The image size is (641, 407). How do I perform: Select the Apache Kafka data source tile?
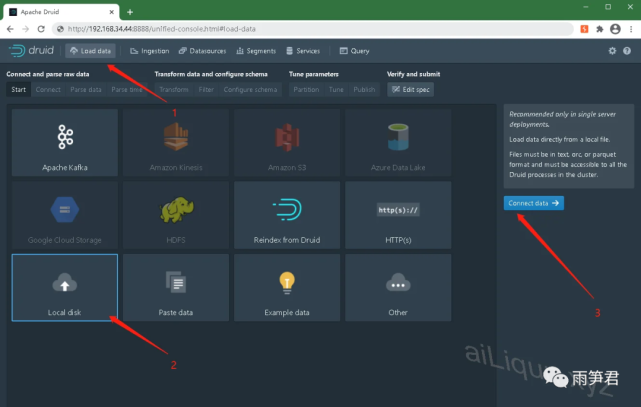65,143
